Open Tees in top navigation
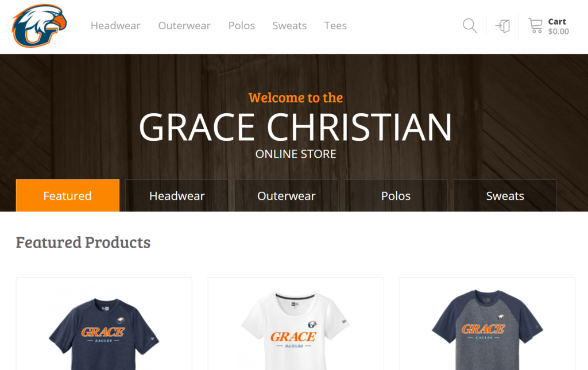This screenshot has height=370, width=588. pos(335,25)
